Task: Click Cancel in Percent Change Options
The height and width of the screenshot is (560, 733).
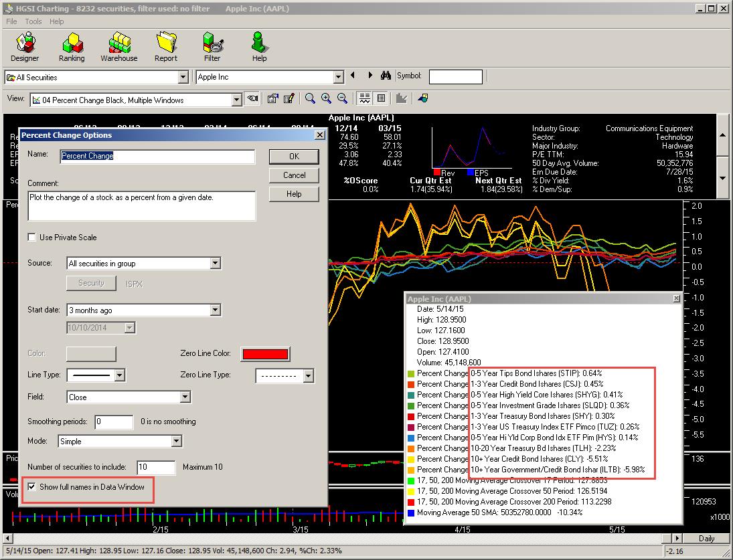Action: 294,175
